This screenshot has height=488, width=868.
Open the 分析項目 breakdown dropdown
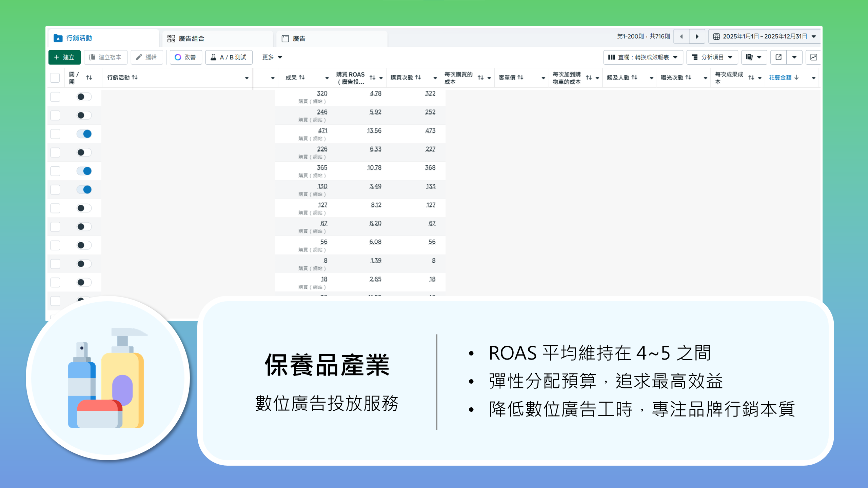point(712,57)
